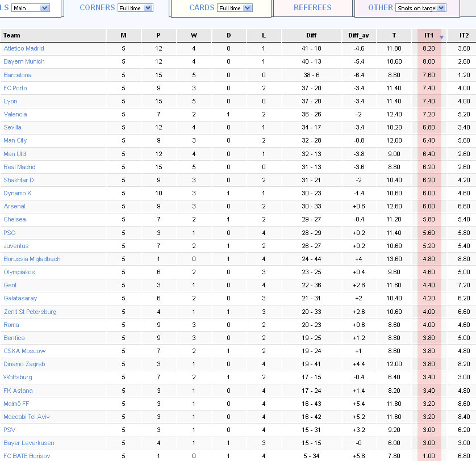476x461 pixels.
Task: Open the Atletico Madrid team link
Action: coord(24,48)
